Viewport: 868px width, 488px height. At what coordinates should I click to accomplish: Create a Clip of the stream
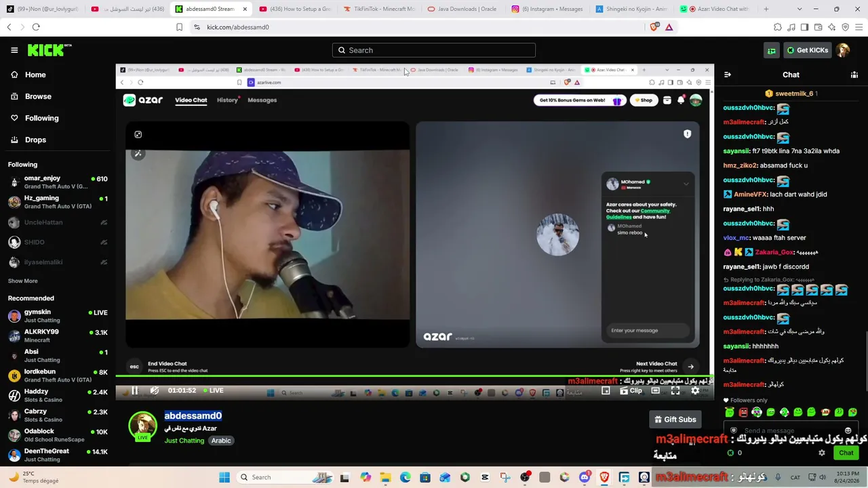pyautogui.click(x=631, y=390)
